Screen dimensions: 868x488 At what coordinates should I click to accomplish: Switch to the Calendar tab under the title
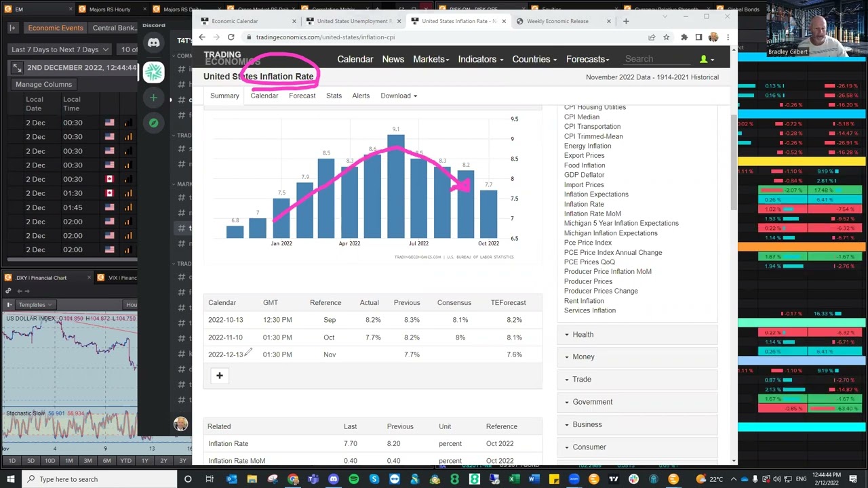pyautogui.click(x=264, y=96)
